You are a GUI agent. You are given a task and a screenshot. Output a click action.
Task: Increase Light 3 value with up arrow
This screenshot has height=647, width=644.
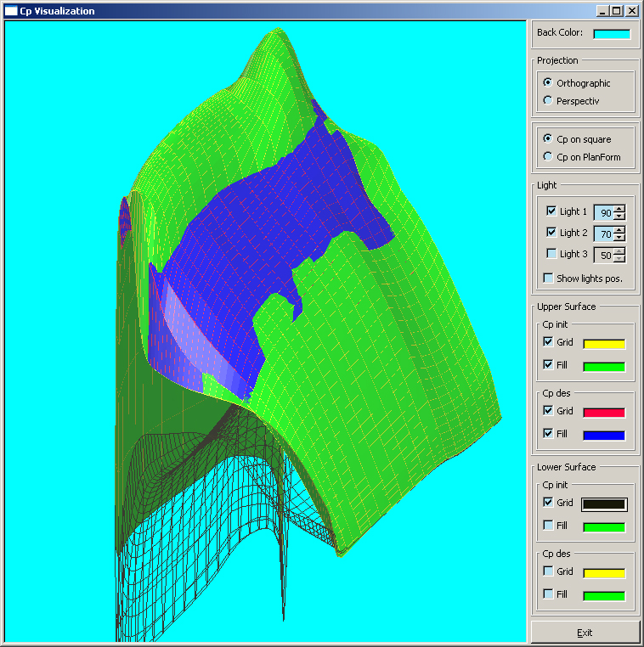[x=619, y=251]
